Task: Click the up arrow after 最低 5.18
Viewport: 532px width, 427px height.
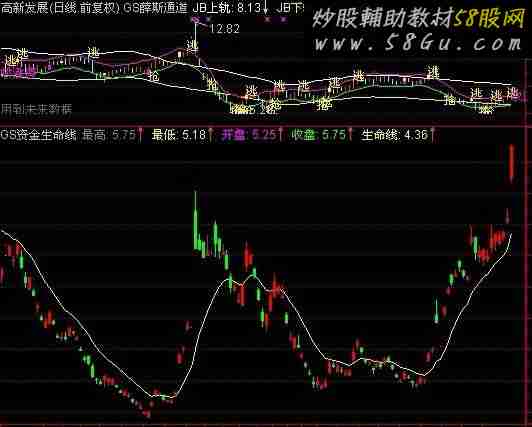Action: pyautogui.click(x=210, y=135)
